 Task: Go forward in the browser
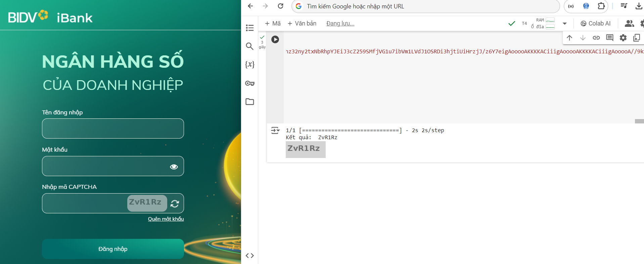click(265, 6)
